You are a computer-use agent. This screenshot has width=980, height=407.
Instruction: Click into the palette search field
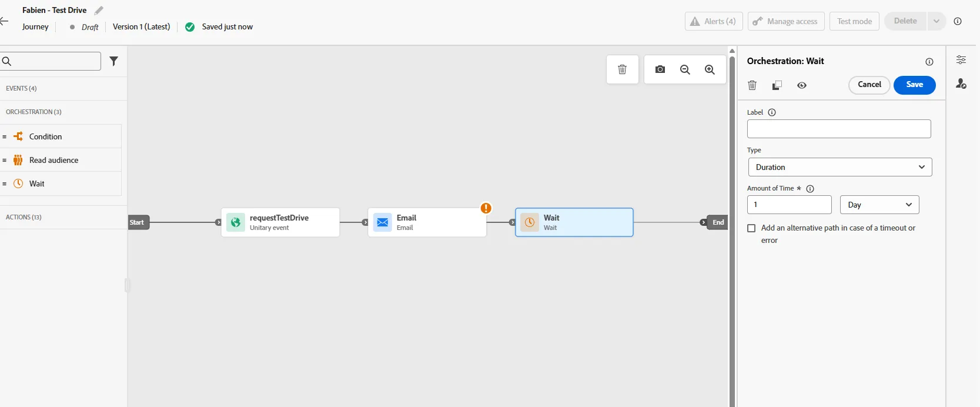[51, 61]
